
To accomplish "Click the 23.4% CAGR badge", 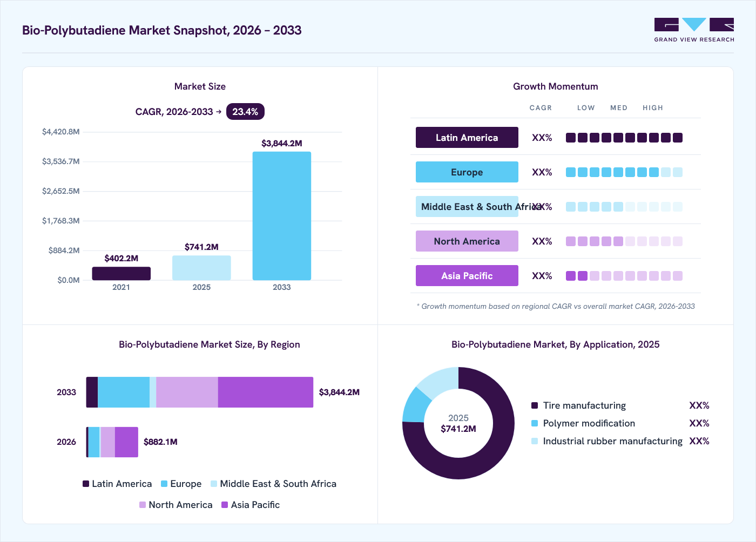I will (245, 112).
